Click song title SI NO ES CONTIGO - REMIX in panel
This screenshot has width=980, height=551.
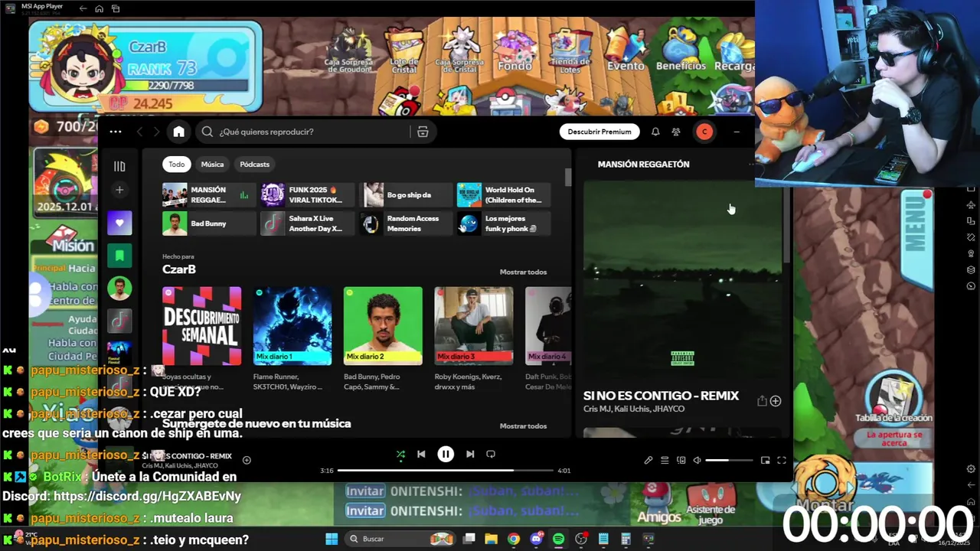pyautogui.click(x=661, y=396)
